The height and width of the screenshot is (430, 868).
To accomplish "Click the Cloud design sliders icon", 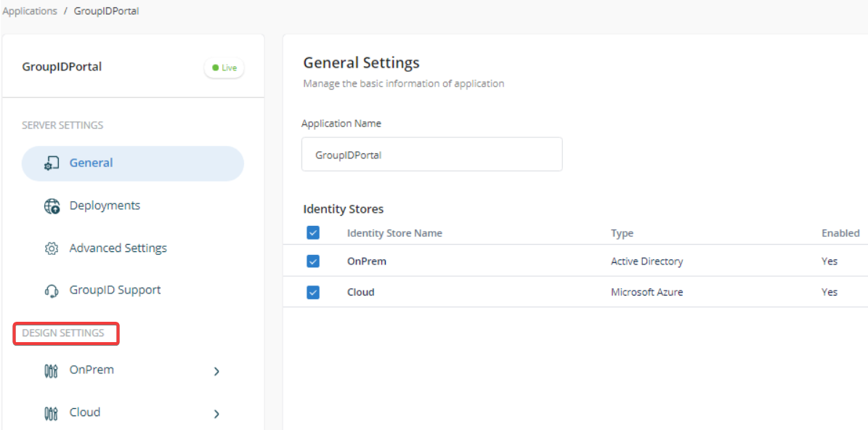I will (x=52, y=413).
